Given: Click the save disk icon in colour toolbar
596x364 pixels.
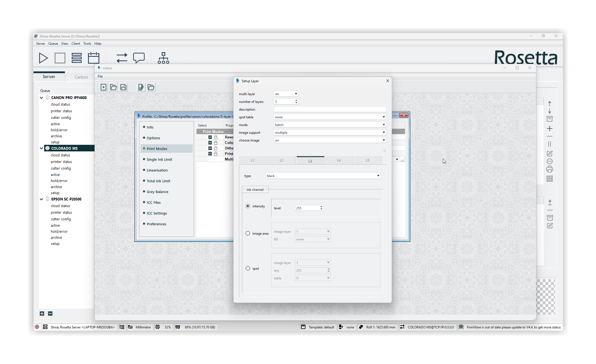Looking at the screenshot, I should point(123,87).
